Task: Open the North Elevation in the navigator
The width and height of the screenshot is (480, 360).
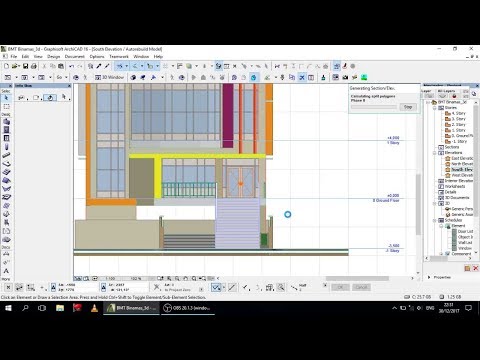Action: click(x=459, y=164)
